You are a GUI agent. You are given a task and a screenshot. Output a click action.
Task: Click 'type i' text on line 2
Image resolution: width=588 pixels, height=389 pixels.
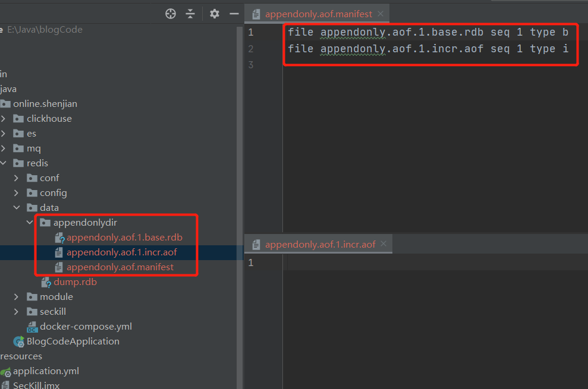(x=549, y=49)
